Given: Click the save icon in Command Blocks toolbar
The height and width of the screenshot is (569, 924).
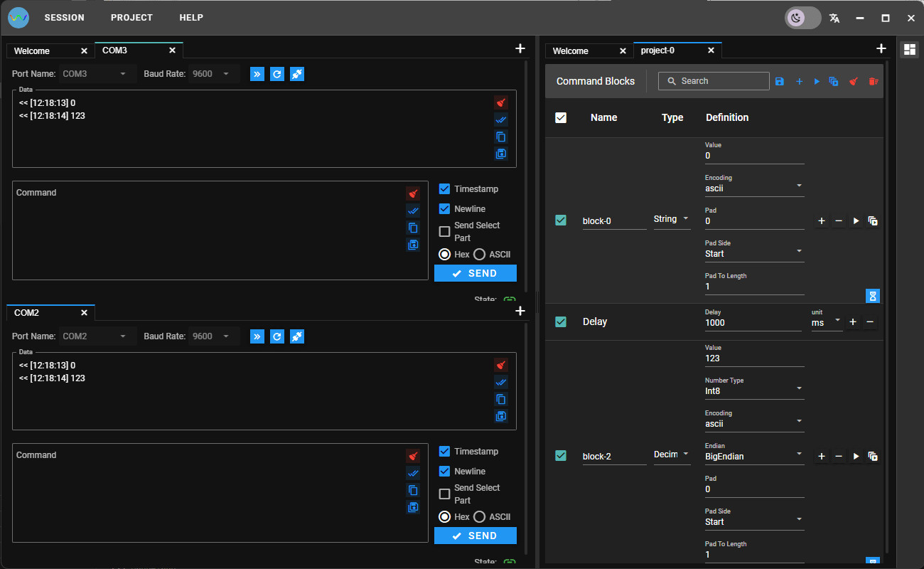Looking at the screenshot, I should [780, 82].
